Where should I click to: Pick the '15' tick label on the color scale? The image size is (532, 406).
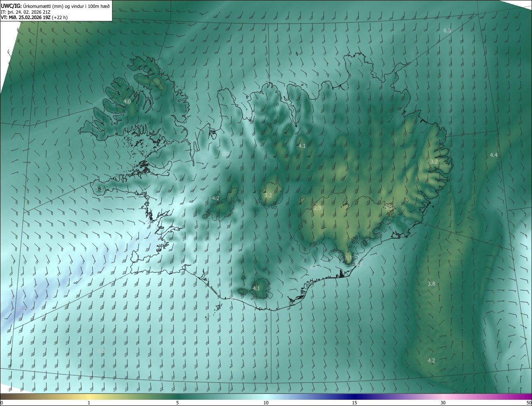coord(355,403)
